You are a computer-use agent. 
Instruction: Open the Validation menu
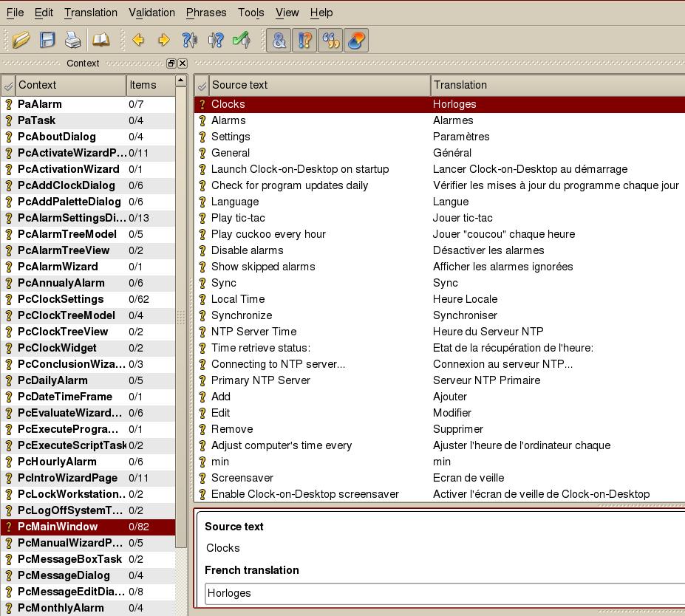151,13
